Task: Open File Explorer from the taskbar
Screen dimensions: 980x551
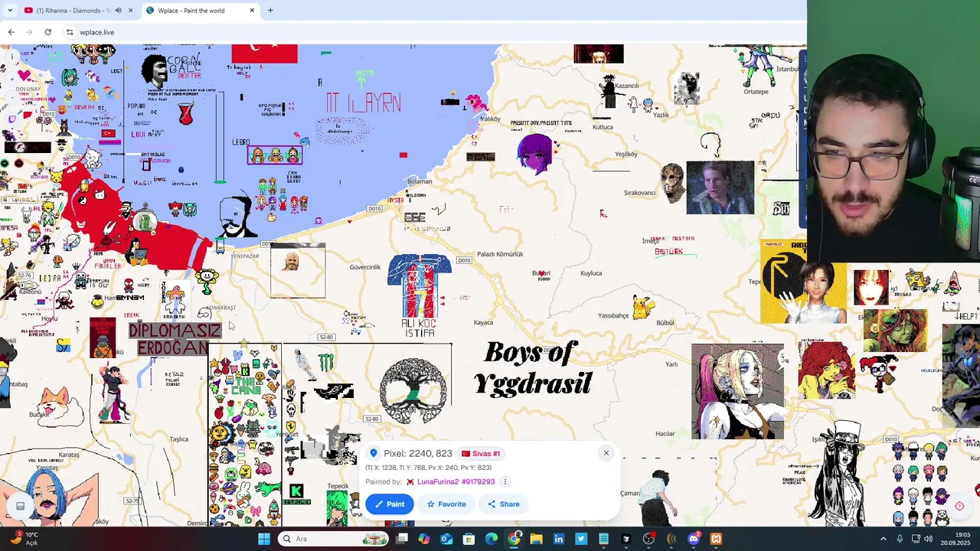Action: click(x=536, y=539)
